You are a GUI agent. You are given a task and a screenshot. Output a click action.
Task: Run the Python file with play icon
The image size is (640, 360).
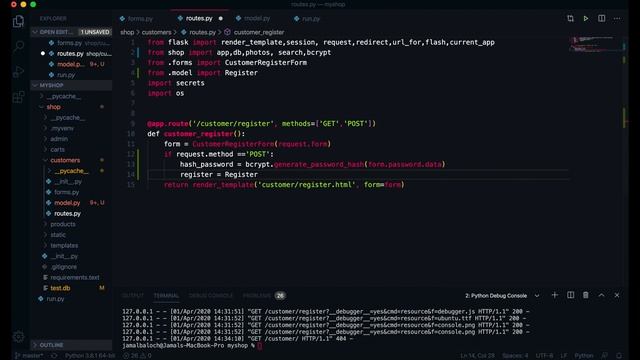[586, 18]
